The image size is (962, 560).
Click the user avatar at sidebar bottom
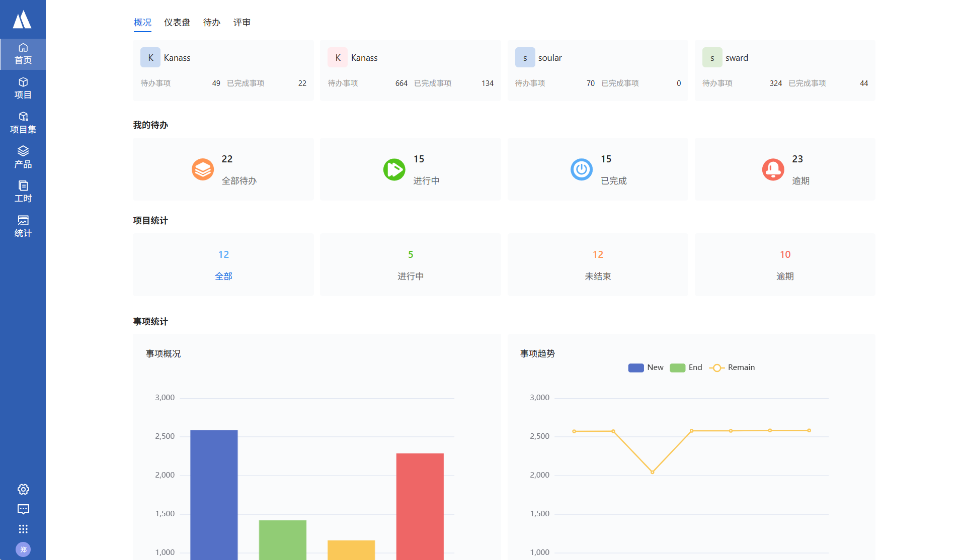23,549
